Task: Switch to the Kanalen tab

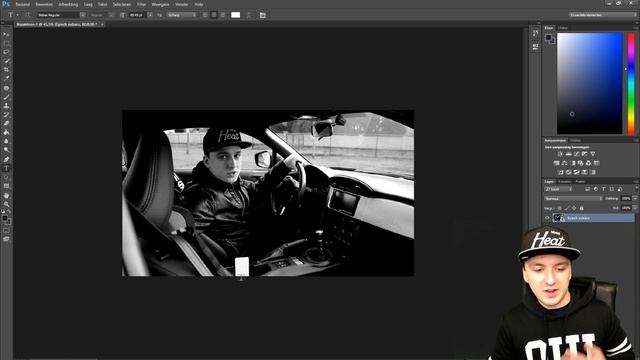Action: click(564, 182)
